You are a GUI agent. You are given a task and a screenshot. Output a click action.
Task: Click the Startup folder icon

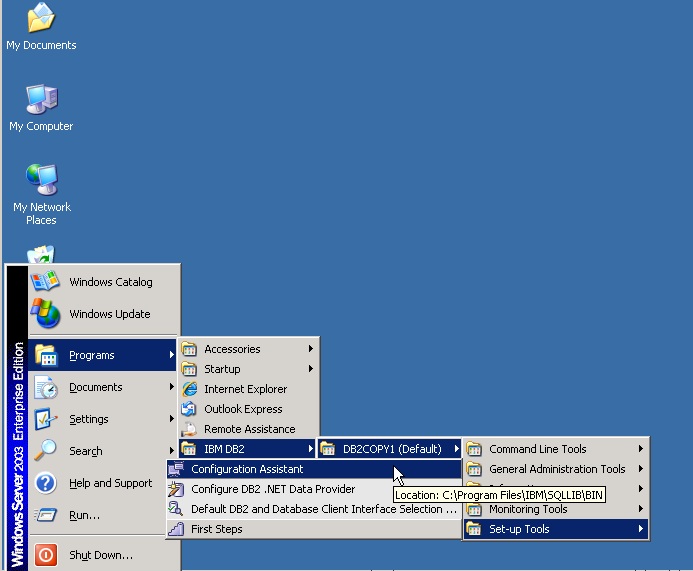[x=189, y=369]
